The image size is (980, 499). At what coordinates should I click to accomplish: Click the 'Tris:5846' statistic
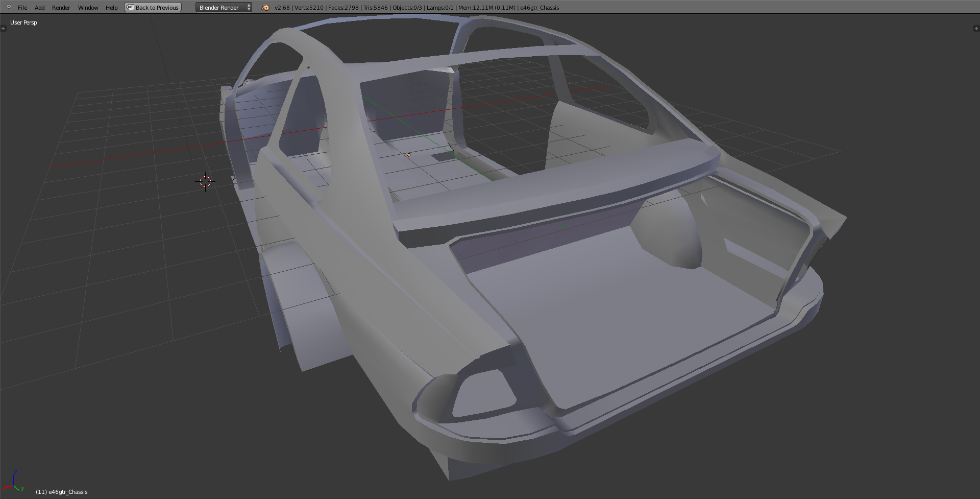[376, 8]
